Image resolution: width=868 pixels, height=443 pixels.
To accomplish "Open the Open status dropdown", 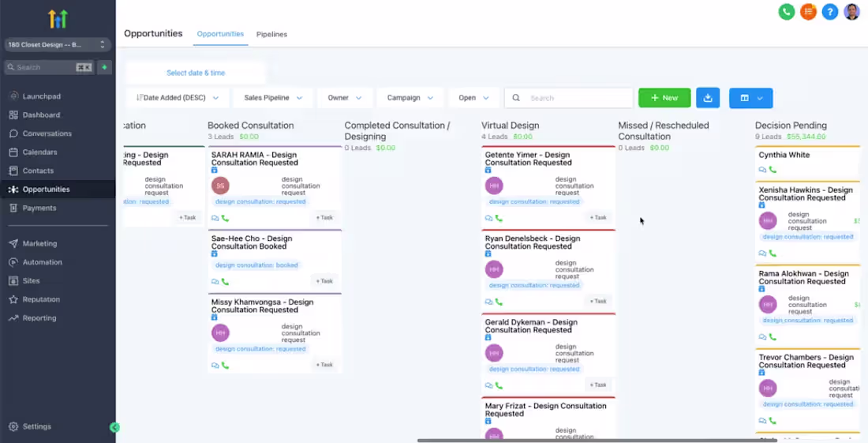I will [x=473, y=98].
